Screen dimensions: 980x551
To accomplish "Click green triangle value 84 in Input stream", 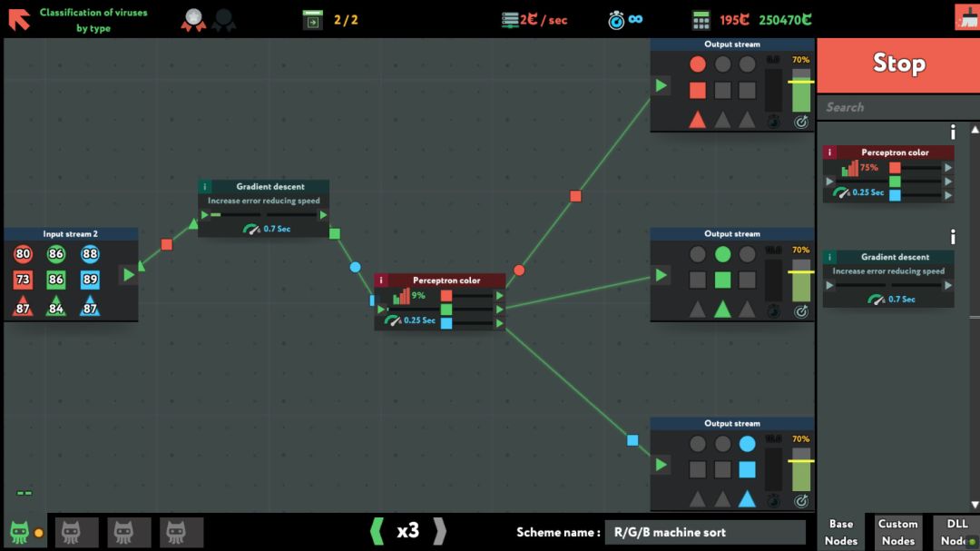I will [x=55, y=307].
